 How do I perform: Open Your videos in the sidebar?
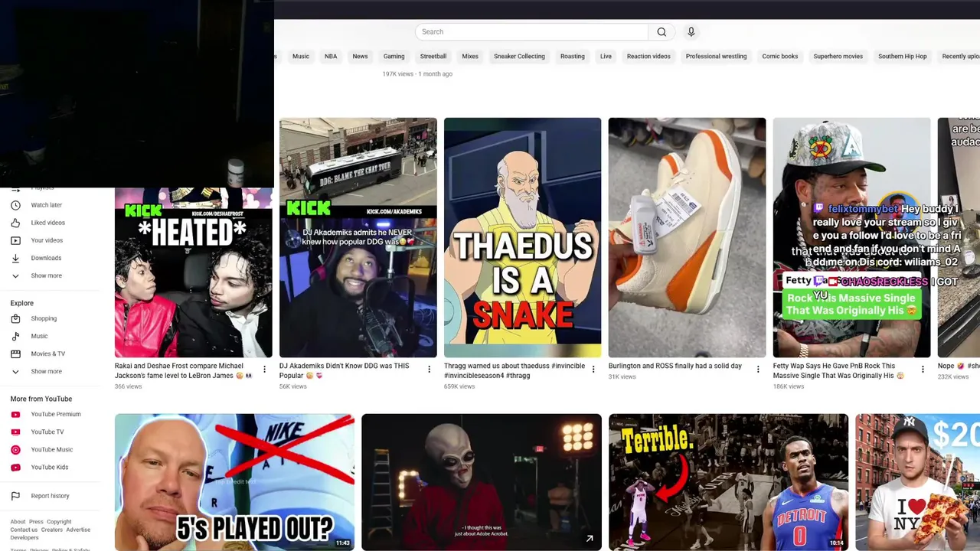tap(47, 240)
